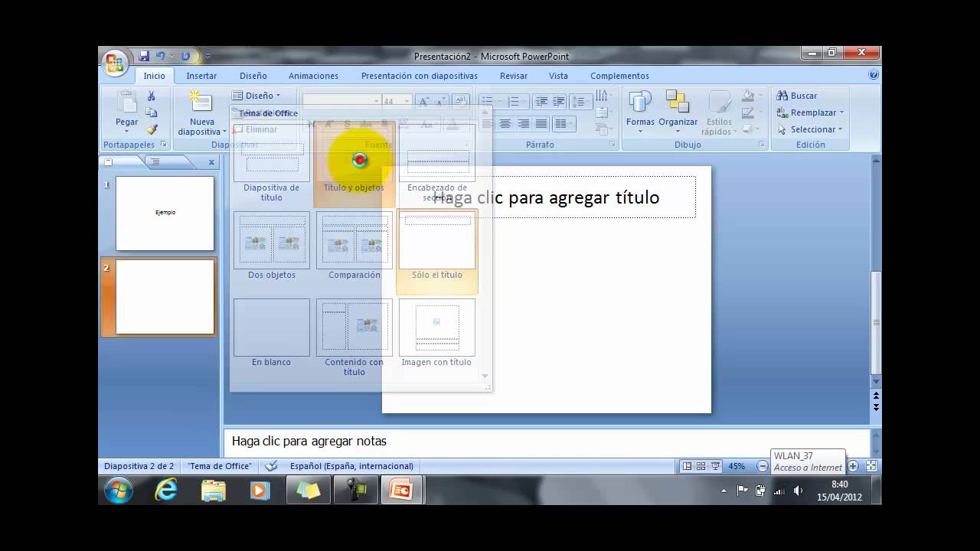Image resolution: width=980 pixels, height=551 pixels.
Task: Click the slide title placeholder
Action: coord(547,197)
